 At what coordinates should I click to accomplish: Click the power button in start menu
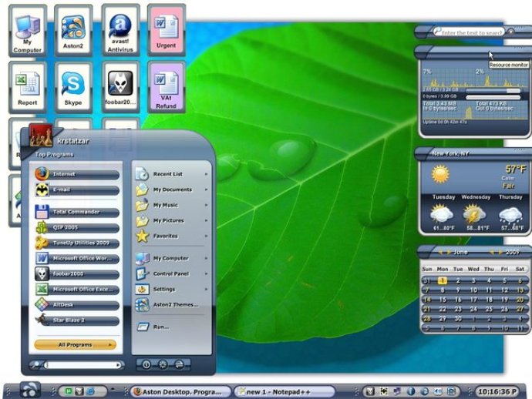pyautogui.click(x=146, y=364)
